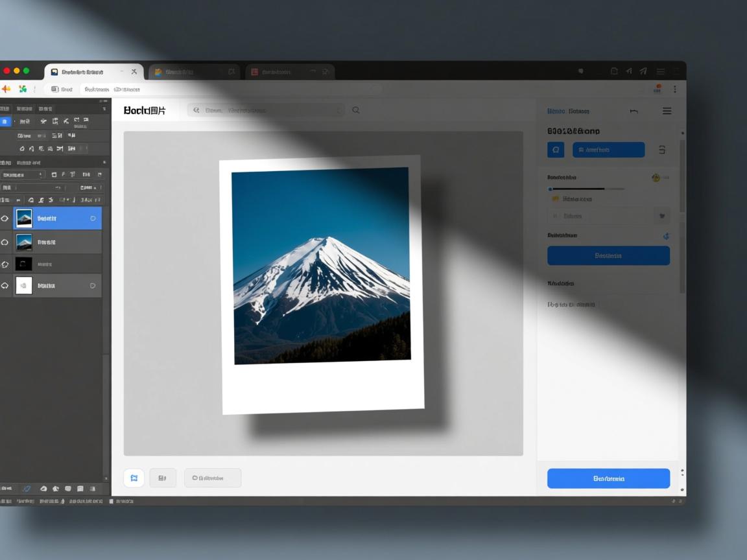Screen dimensions: 747x560
Task: Click the paper plane icon in title bar
Action: coord(643,71)
